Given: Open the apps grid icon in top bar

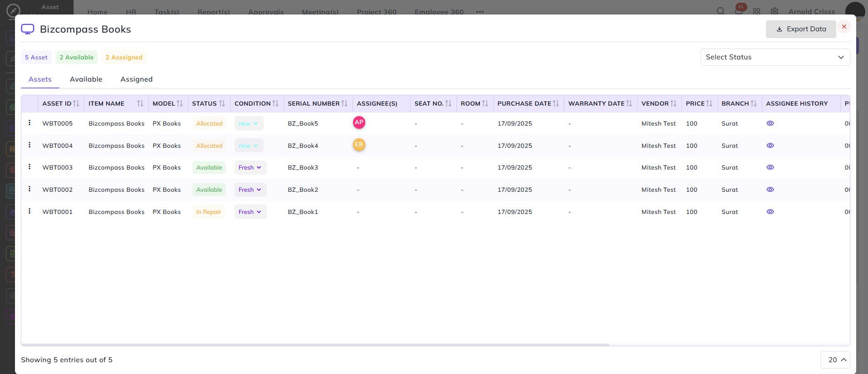Looking at the screenshot, I should click(x=756, y=11).
